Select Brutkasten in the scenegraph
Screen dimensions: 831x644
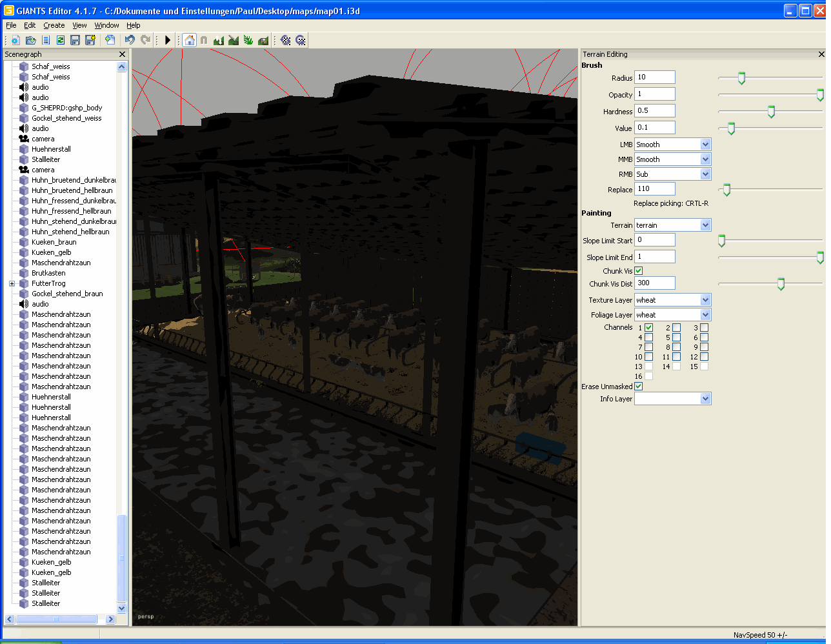pos(48,273)
